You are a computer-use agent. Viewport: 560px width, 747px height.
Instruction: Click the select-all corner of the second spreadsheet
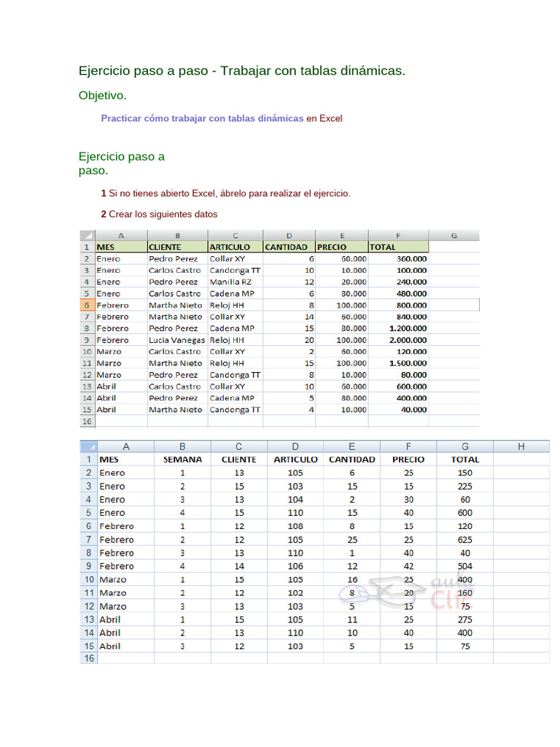[88, 446]
